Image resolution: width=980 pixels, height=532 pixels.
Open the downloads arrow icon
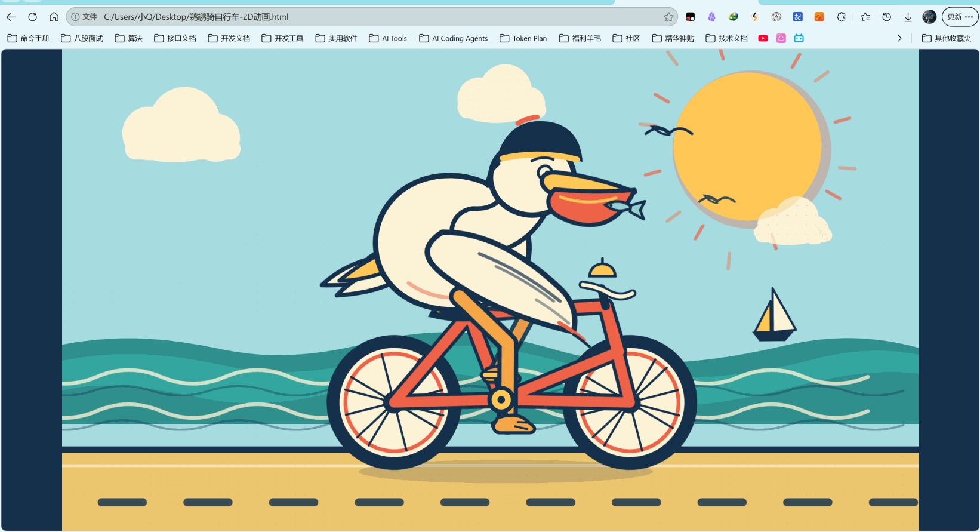[908, 17]
